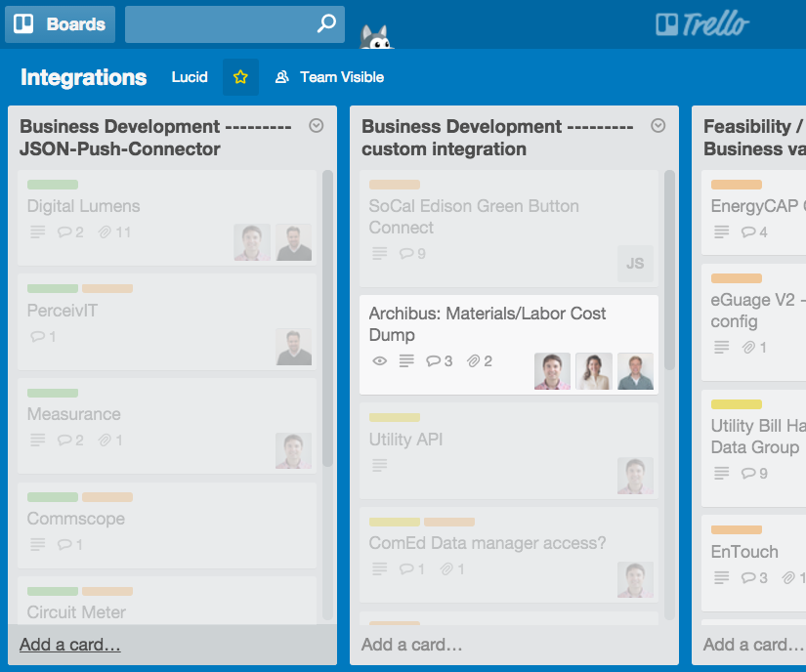Click Utility API description icon

(x=379, y=466)
